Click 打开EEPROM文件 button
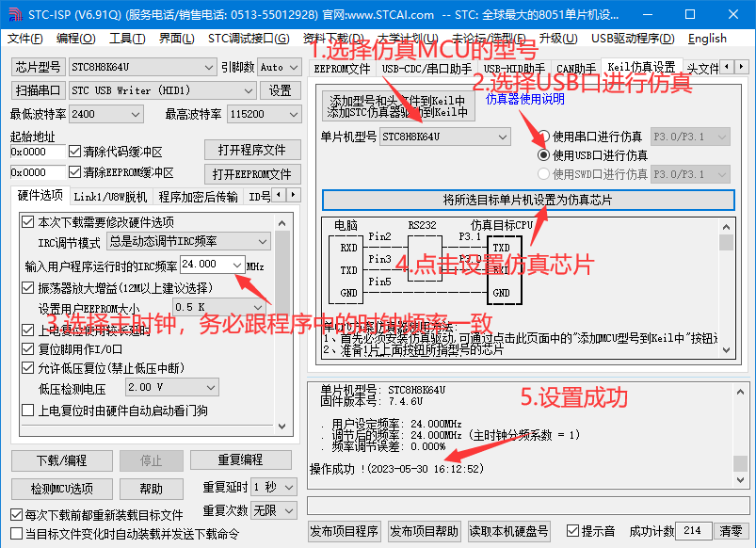 252,173
